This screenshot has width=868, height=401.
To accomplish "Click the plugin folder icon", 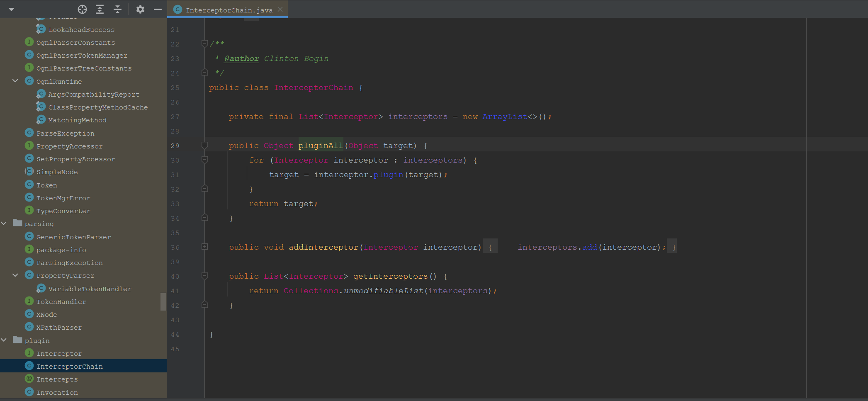I will [17, 340].
